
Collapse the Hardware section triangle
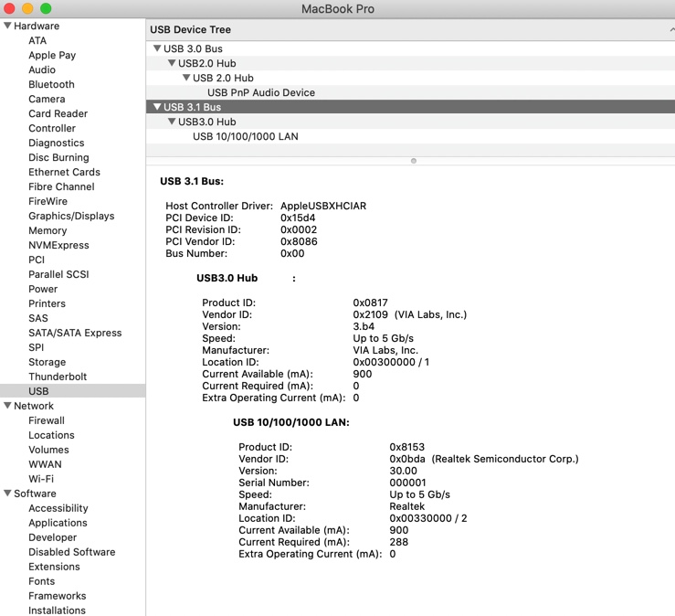[7, 26]
